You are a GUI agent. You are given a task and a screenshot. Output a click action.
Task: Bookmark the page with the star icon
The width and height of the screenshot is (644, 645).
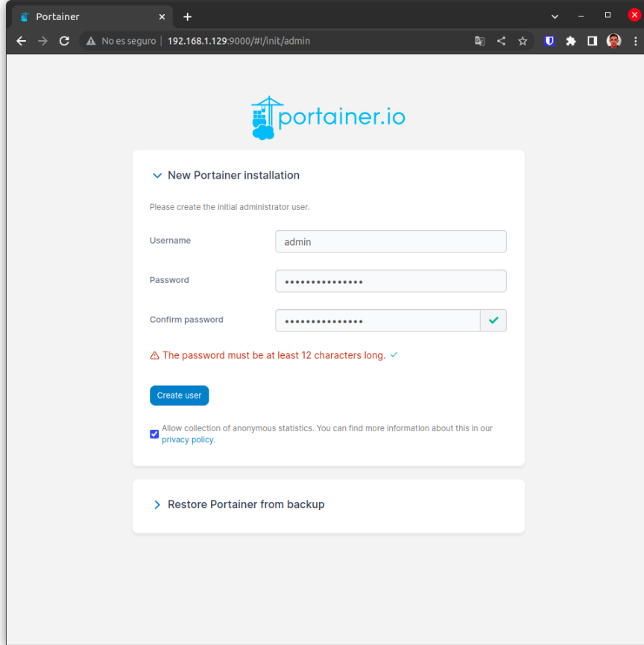click(523, 41)
